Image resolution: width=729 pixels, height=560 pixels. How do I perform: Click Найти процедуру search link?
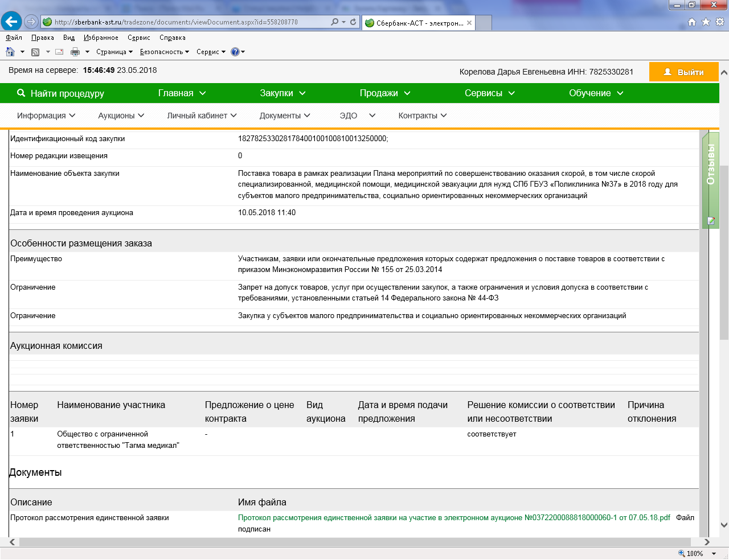tap(67, 93)
